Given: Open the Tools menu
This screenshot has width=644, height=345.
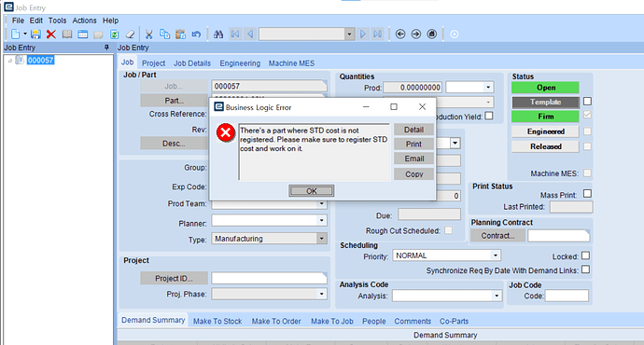Looking at the screenshot, I should tap(57, 21).
